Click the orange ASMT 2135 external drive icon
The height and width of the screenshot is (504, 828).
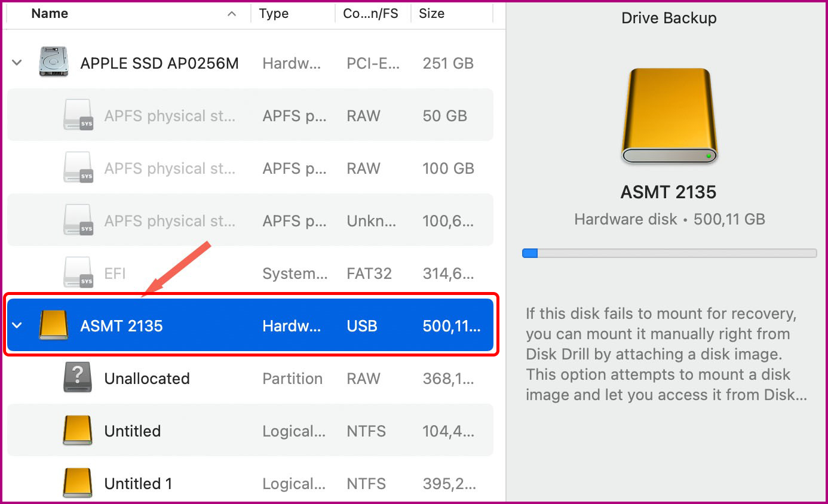(x=53, y=325)
